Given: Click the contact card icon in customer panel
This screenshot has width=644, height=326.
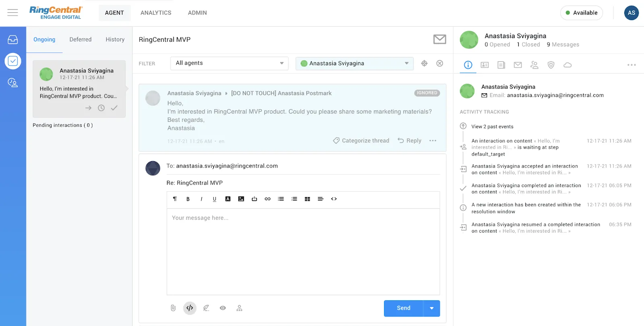Looking at the screenshot, I should (x=485, y=65).
